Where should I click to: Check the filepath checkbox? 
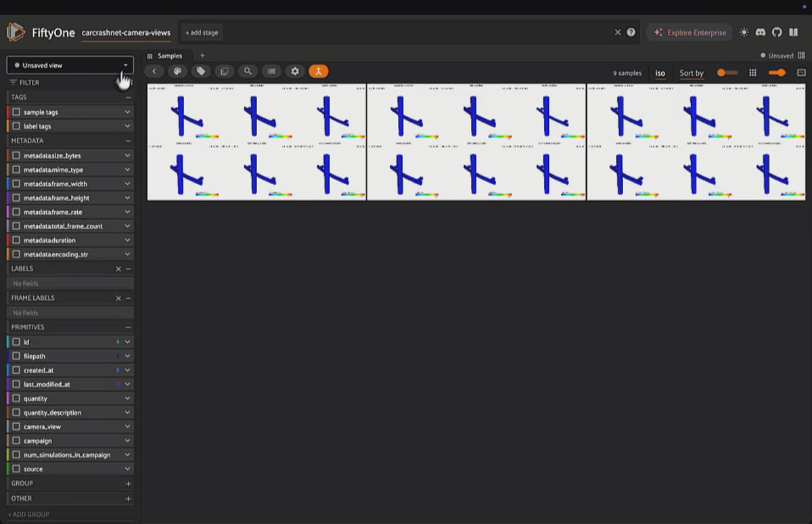point(16,356)
